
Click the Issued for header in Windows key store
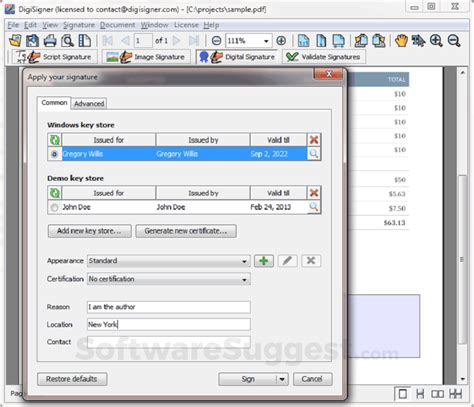[x=108, y=140]
